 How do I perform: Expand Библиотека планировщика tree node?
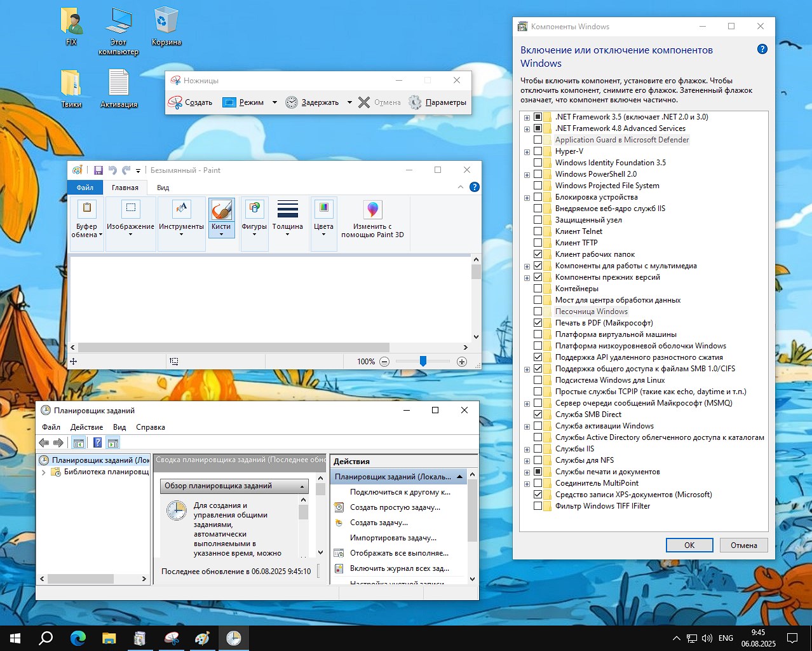(43, 472)
